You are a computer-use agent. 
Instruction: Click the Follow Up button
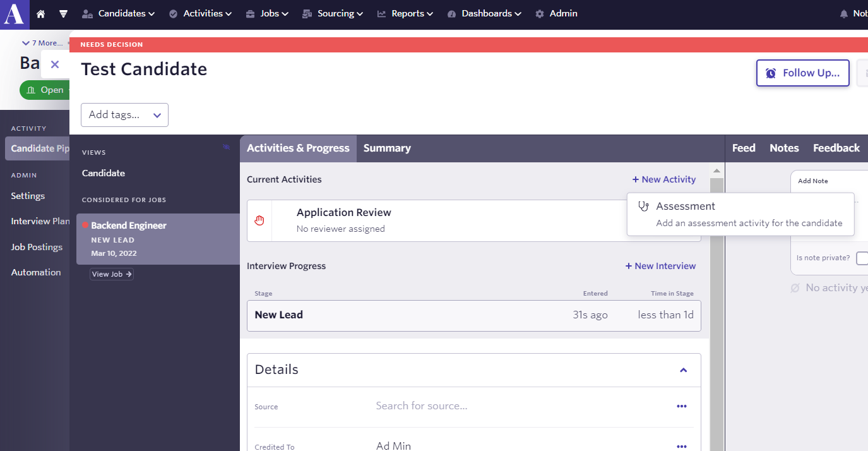click(802, 73)
